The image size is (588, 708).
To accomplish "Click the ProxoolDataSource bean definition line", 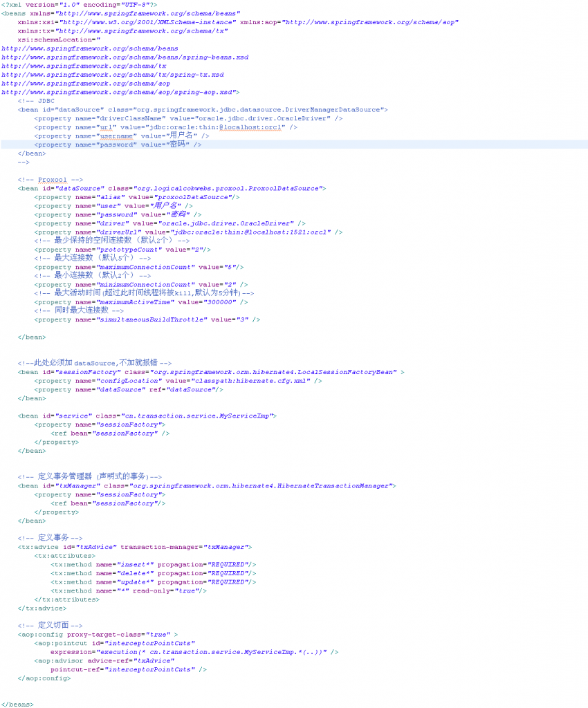I will tap(172, 189).
